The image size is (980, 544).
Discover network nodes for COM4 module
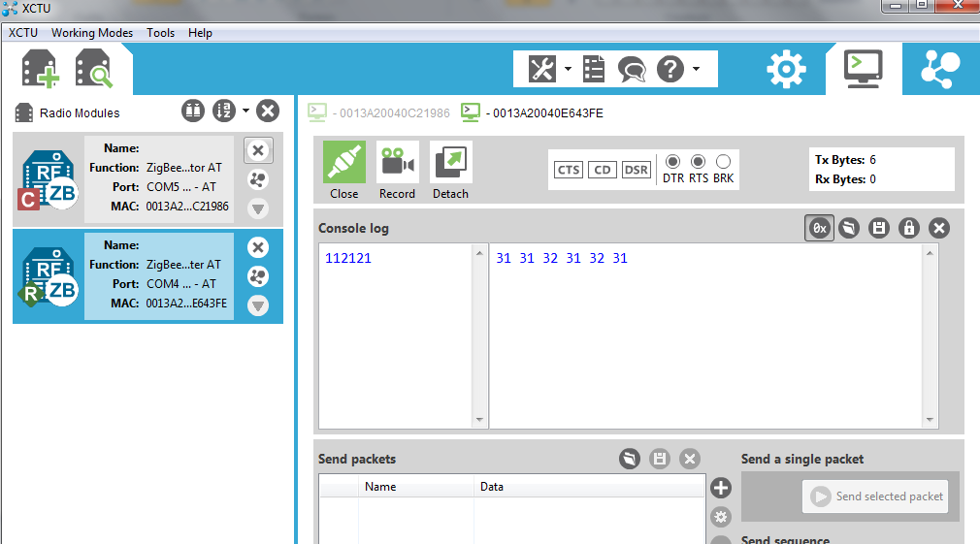pyautogui.click(x=258, y=276)
